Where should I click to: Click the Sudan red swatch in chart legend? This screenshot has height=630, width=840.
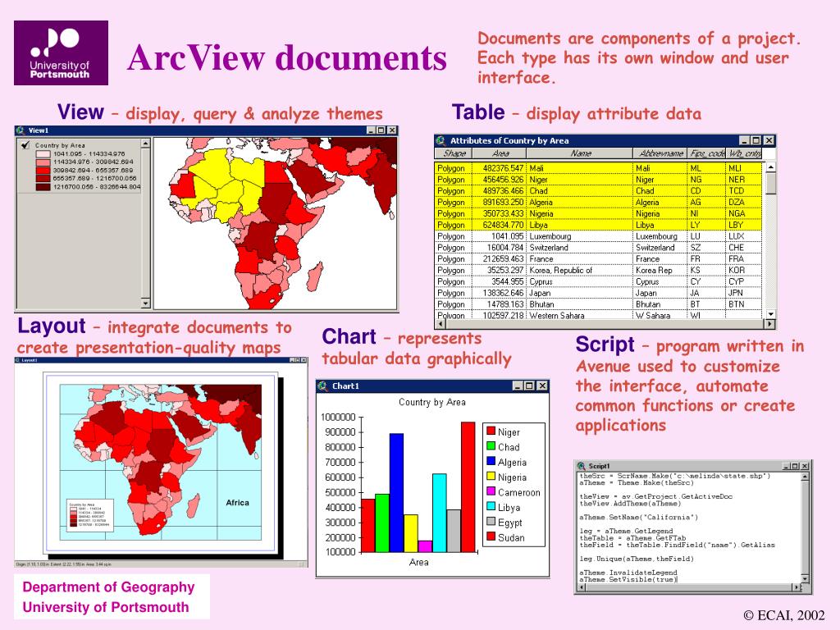(491, 536)
